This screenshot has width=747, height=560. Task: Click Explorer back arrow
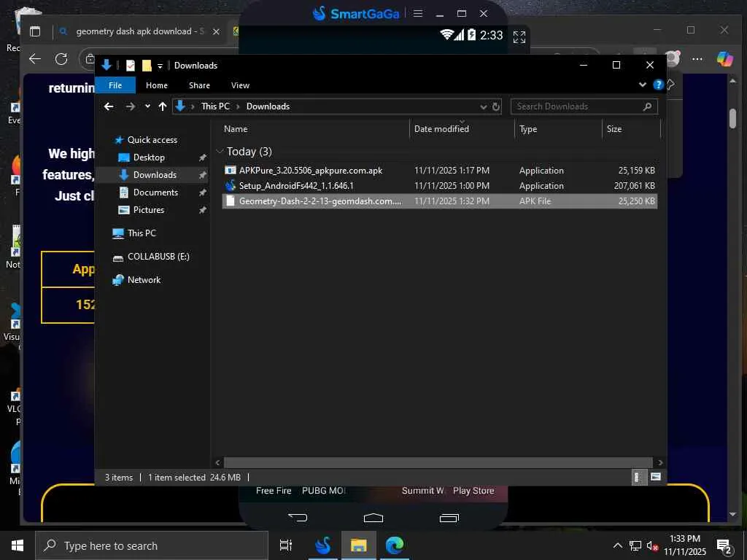click(x=109, y=106)
